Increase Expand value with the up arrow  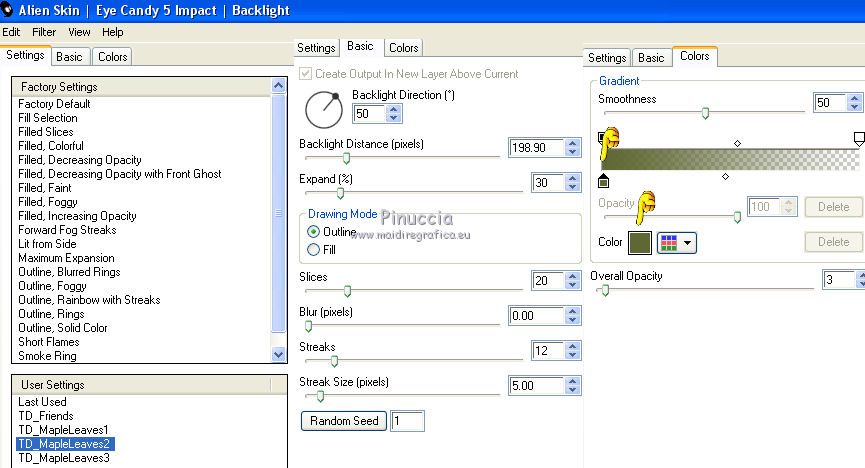[x=573, y=178]
